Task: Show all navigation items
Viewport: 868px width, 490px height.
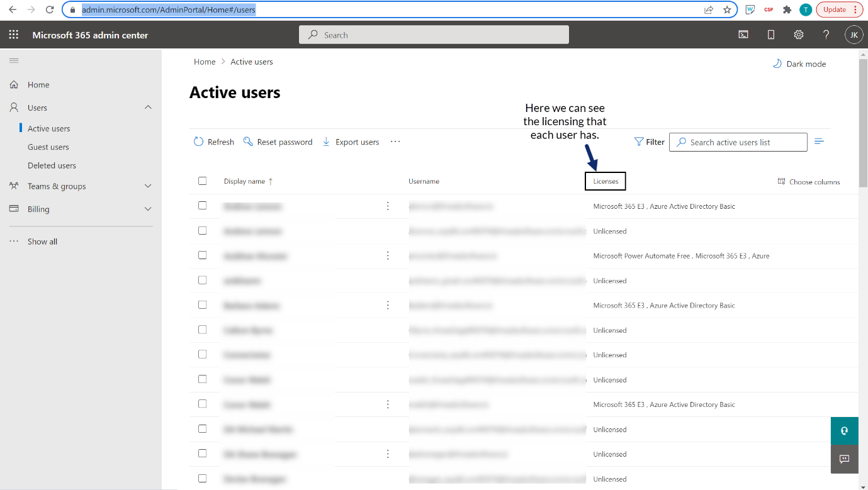Action: (x=42, y=242)
